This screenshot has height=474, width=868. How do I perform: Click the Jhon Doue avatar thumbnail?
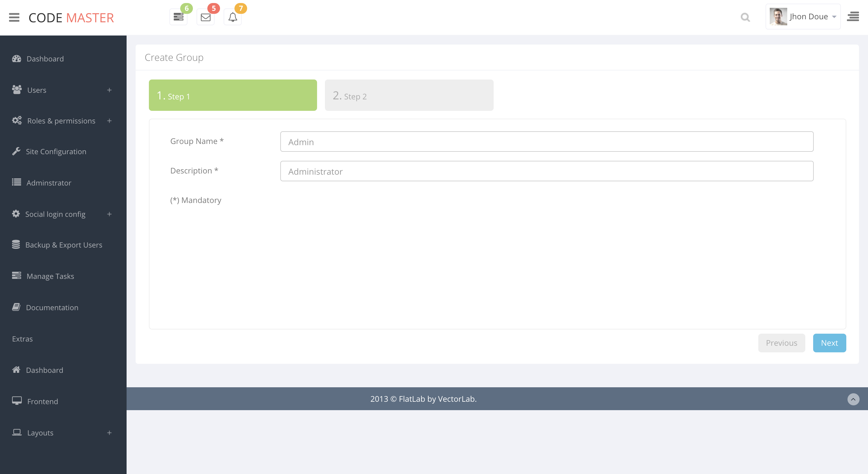point(778,17)
